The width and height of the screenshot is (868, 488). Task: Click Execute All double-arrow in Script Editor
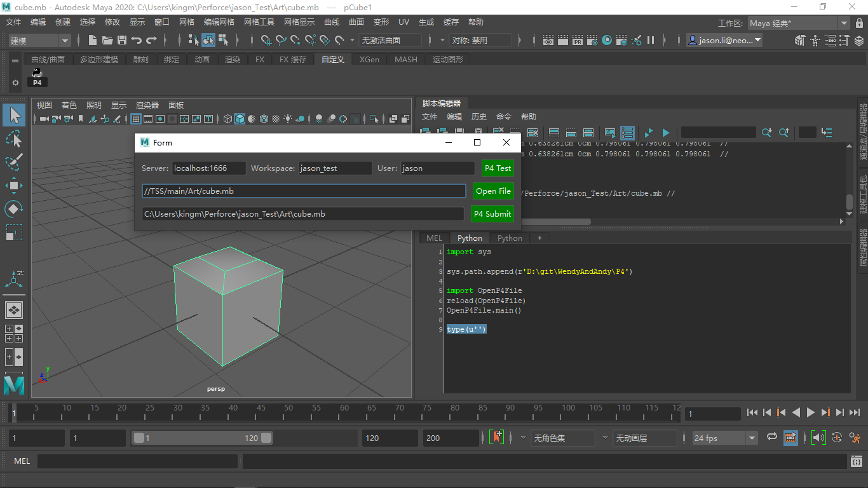(x=648, y=132)
